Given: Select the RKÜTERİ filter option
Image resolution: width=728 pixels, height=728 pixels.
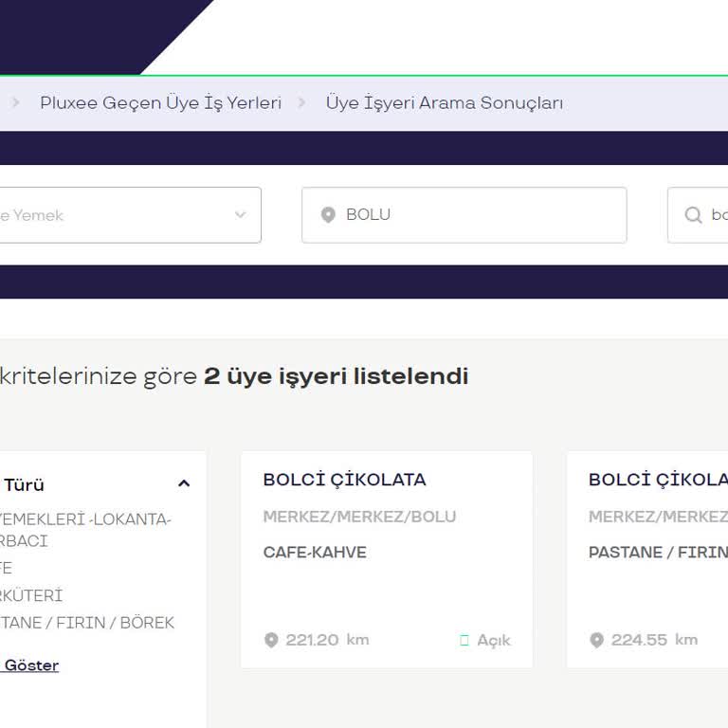Looking at the screenshot, I should [x=31, y=595].
